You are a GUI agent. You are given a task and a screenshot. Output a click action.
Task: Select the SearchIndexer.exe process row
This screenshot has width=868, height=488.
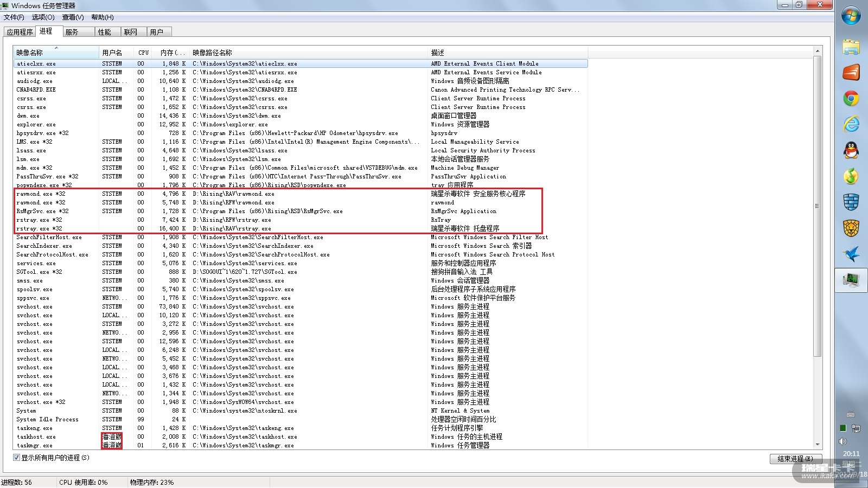click(301, 246)
